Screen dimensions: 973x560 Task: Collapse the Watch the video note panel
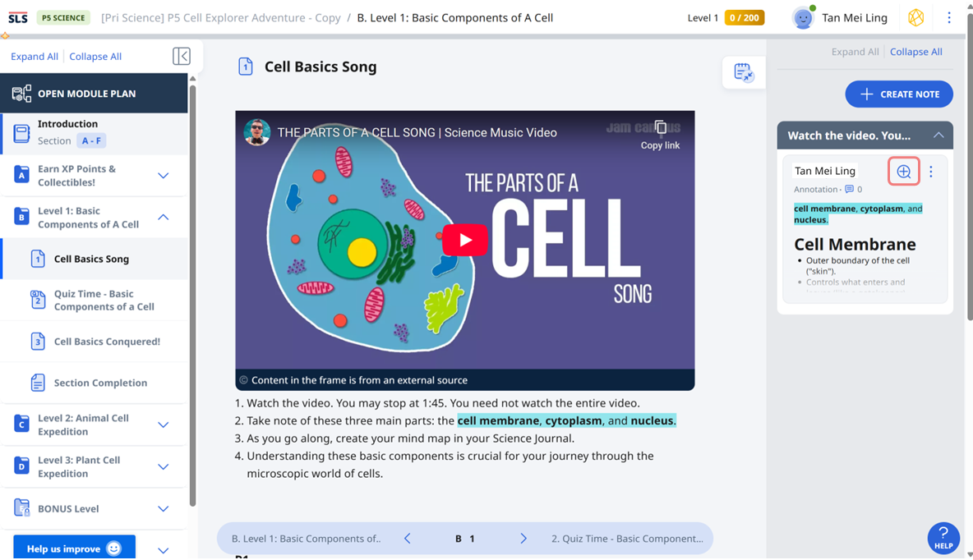pos(938,135)
